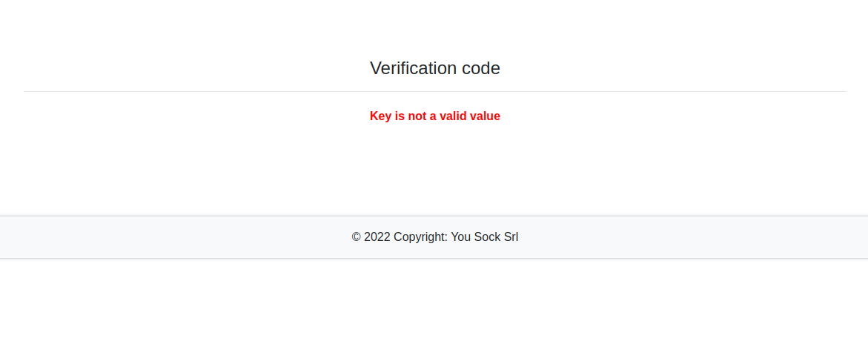Viewport: 868px width, 344px height.
Task: Click the word "not" in the red error
Action: point(418,116)
